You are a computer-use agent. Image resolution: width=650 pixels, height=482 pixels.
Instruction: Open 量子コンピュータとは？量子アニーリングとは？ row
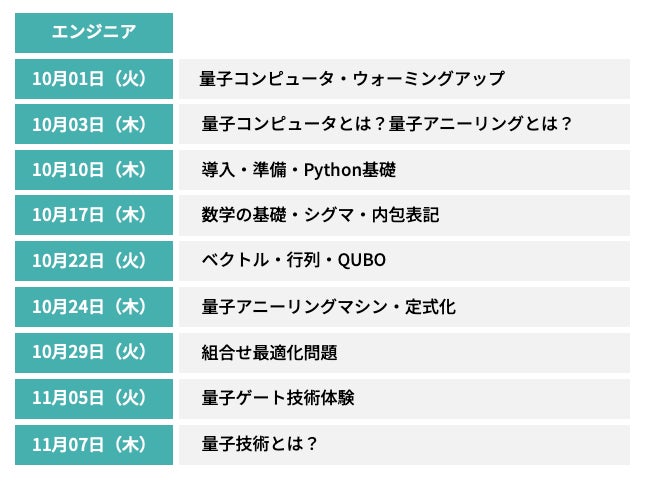(x=405, y=124)
